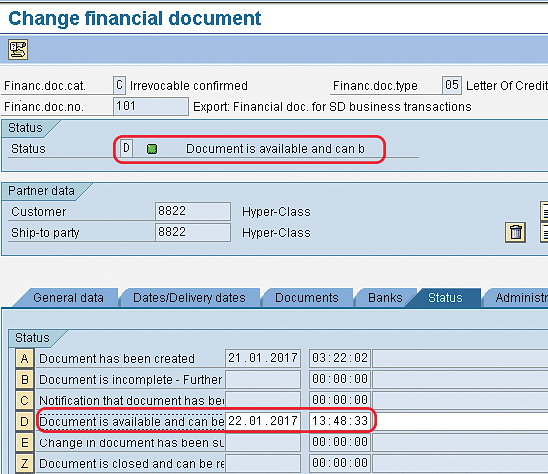The width and height of the screenshot is (548, 474).
Task: Select status Z document closed button
Action: point(24,464)
